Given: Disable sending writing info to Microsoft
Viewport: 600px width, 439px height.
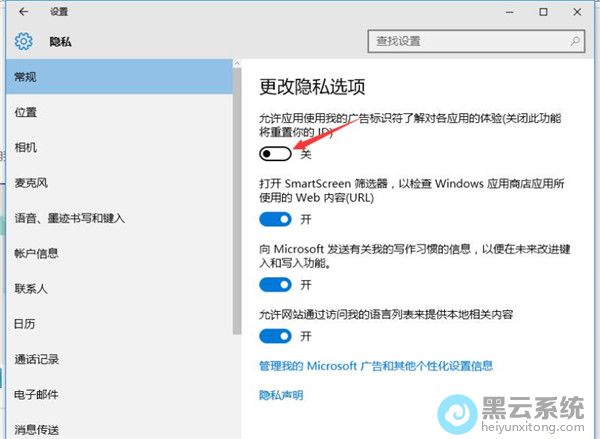Looking at the screenshot, I should pyautogui.click(x=275, y=284).
